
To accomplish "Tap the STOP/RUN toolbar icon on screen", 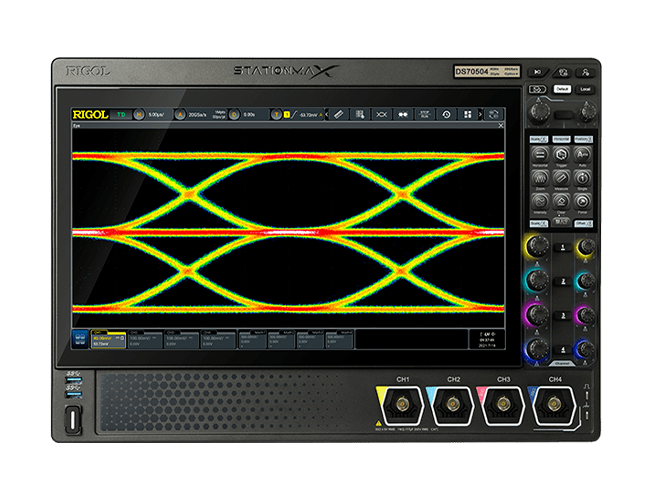I will 424,114.
